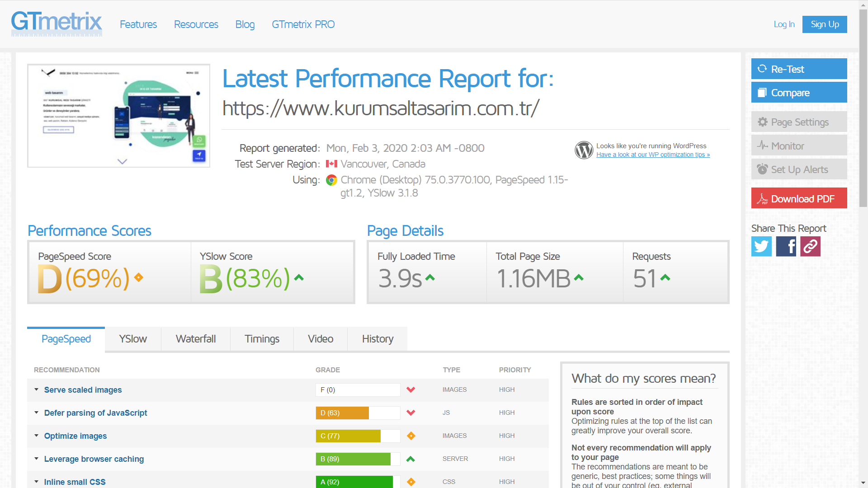Click the RECOMMENDATION column header
The width and height of the screenshot is (868, 488).
coord(67,370)
